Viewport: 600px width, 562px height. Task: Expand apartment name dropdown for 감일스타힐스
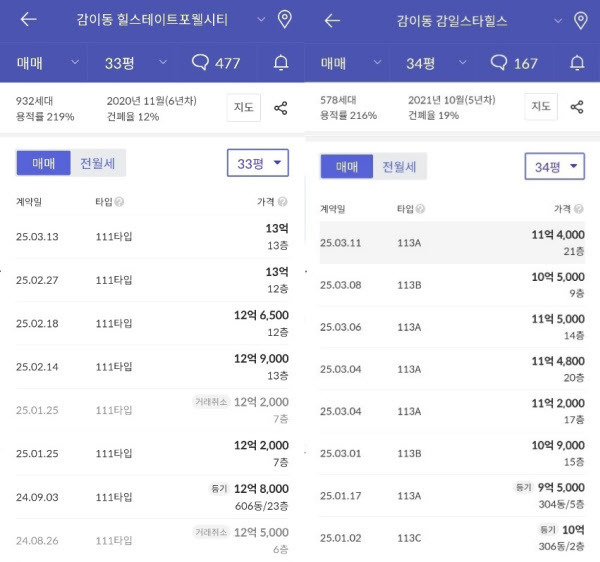pyautogui.click(x=558, y=21)
